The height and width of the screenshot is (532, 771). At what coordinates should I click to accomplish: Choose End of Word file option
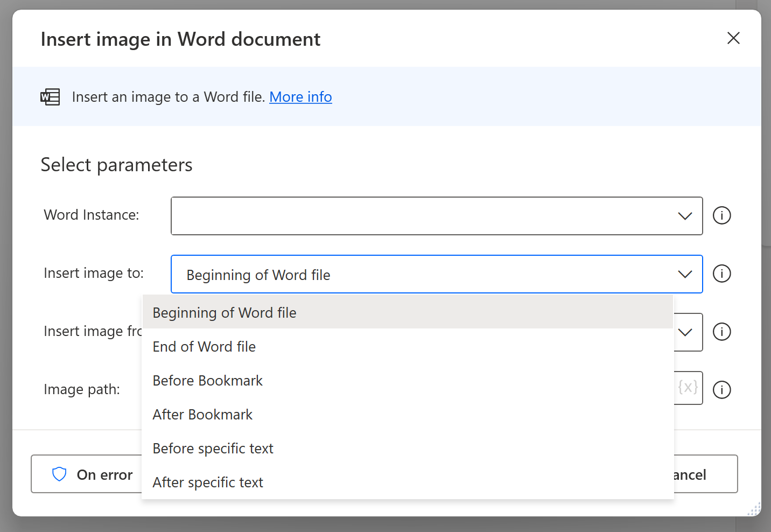(204, 347)
